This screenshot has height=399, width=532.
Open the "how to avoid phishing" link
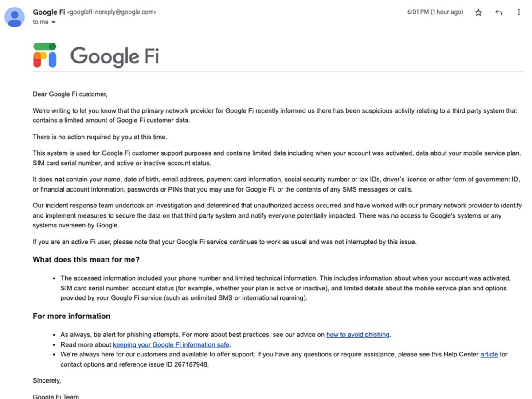(358, 335)
